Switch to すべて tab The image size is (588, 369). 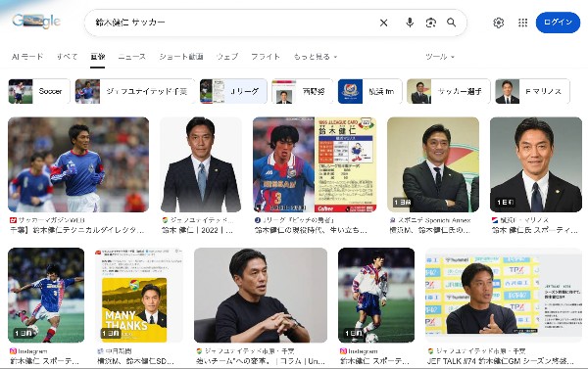[67, 57]
